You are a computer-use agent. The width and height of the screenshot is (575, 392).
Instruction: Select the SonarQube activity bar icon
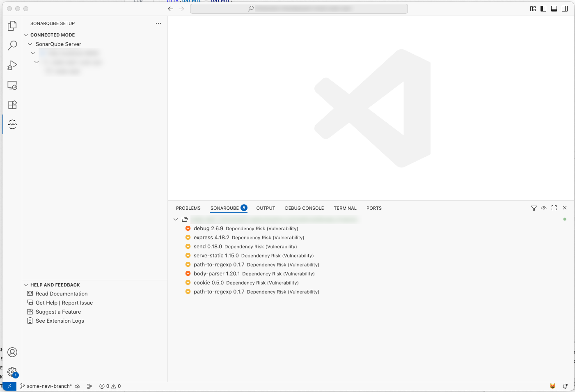12,124
